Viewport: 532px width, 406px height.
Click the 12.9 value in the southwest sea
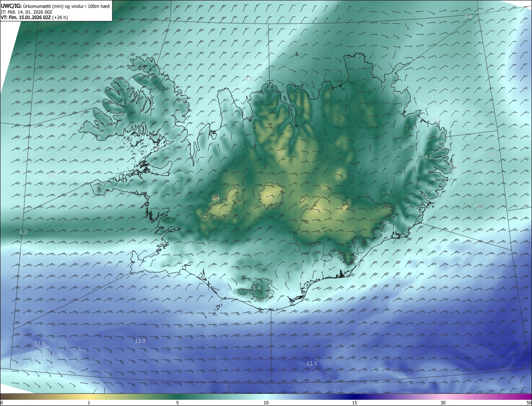pyautogui.click(x=39, y=344)
